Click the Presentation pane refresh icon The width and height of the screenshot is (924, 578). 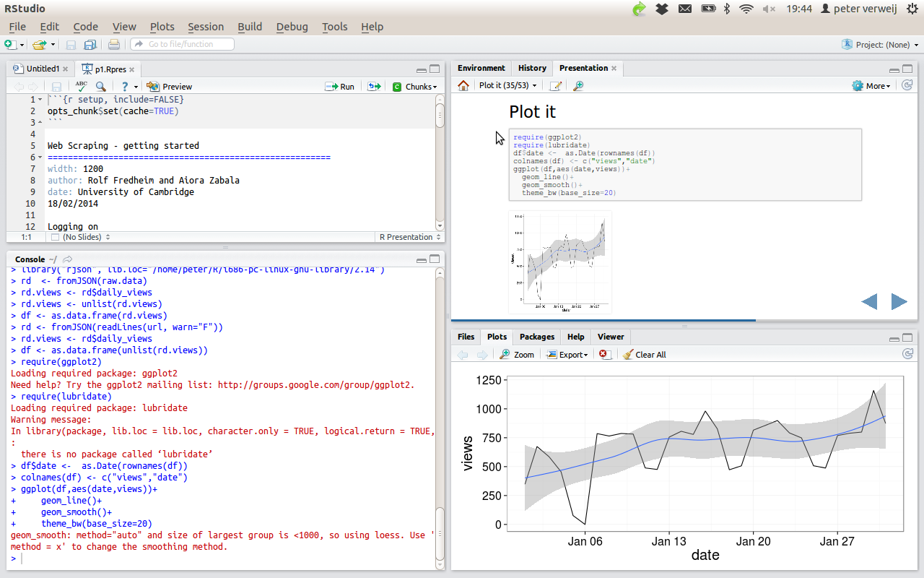click(907, 86)
